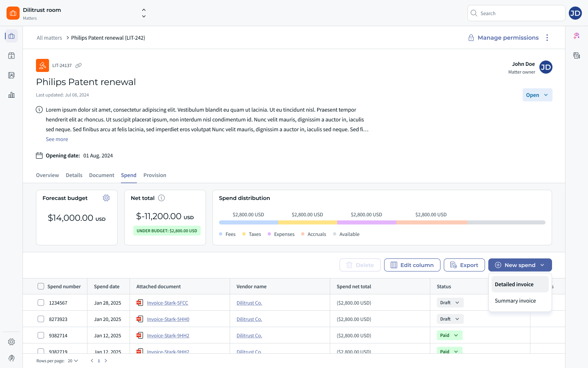Open Invoice-Stark-5FCC document link
588x368 pixels.
click(x=168, y=303)
